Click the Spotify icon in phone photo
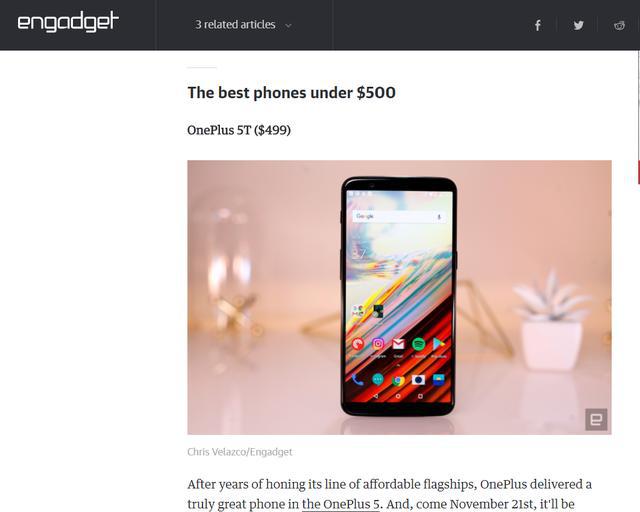This screenshot has width=640, height=512. [418, 344]
